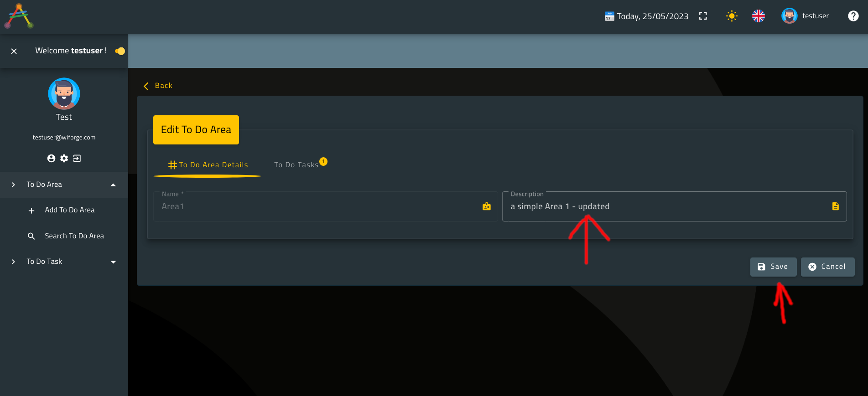868x396 pixels.
Task: Open To Do Task sidebar menu
Action: 64,262
